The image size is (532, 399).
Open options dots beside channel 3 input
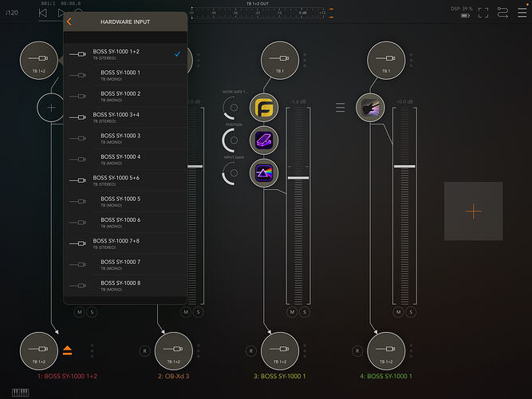point(305,60)
